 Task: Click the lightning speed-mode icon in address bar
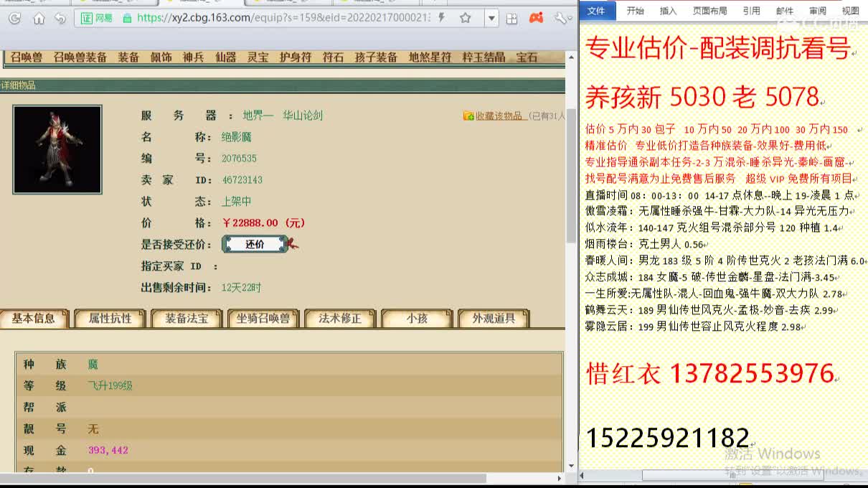(441, 18)
